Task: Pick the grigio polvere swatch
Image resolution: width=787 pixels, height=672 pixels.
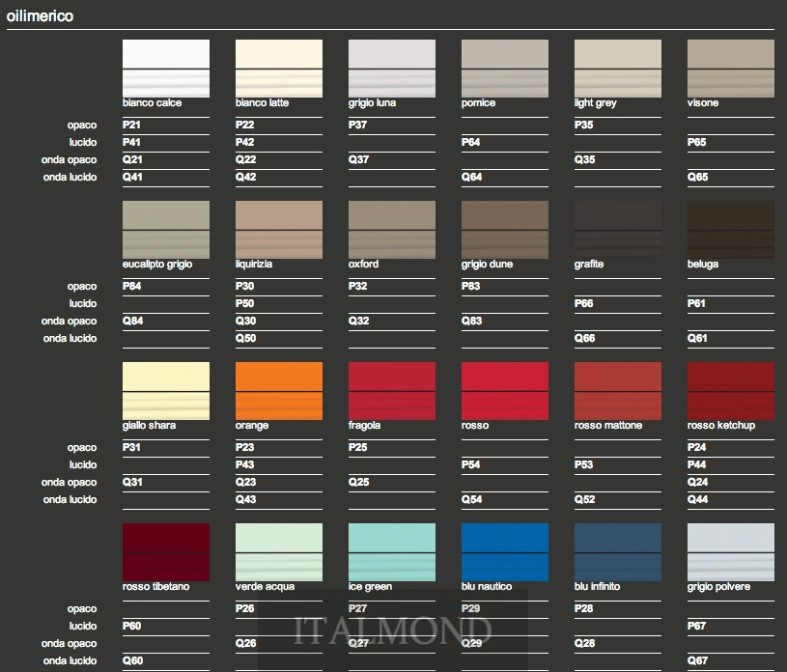Action: 730,552
